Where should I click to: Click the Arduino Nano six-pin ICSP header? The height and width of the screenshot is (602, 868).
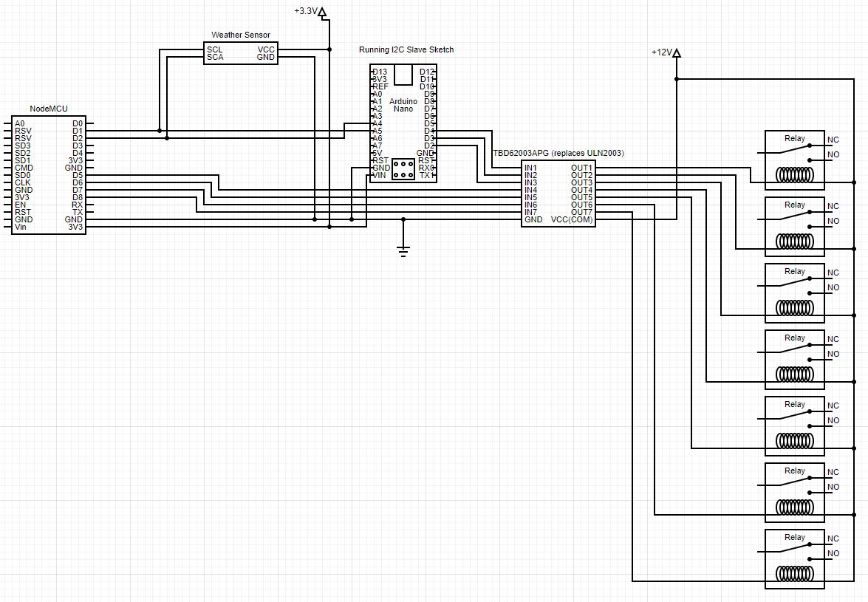tap(403, 168)
